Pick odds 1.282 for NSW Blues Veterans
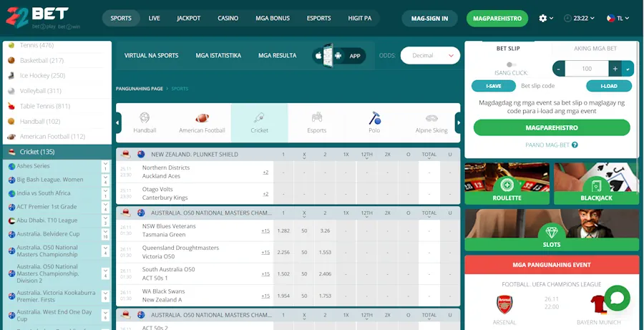The image size is (644, 330). coord(283,230)
